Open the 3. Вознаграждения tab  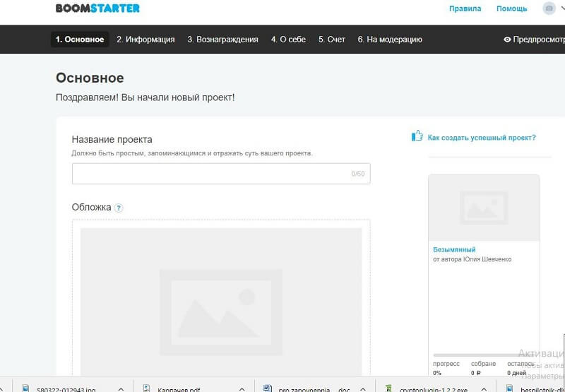(x=222, y=40)
